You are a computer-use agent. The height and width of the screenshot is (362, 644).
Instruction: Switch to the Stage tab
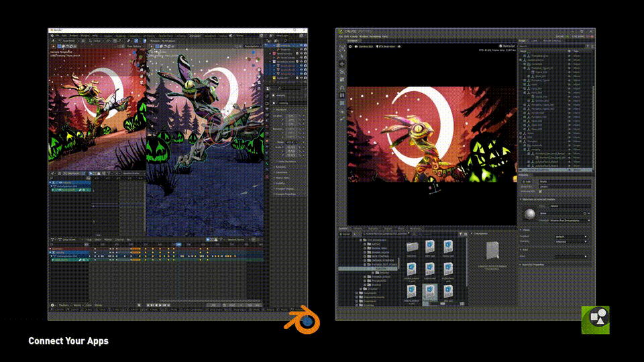point(523,41)
